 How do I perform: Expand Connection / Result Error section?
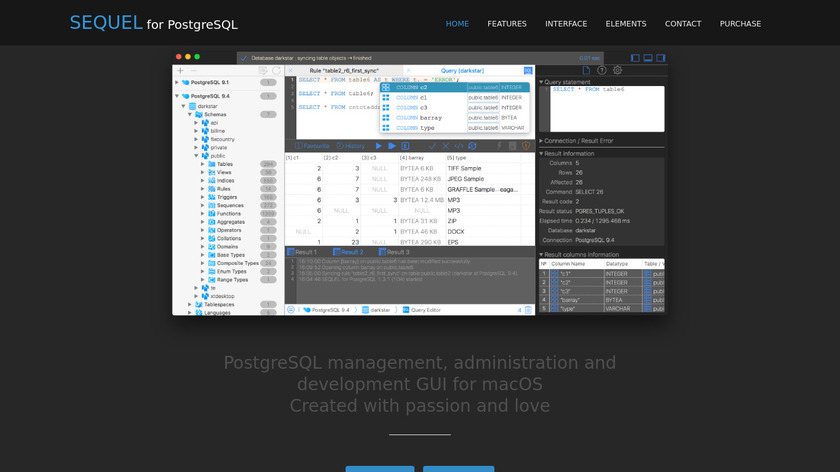point(541,141)
